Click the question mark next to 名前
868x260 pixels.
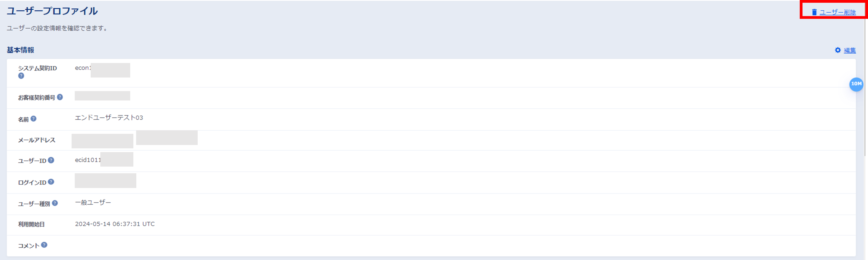pyautogui.click(x=34, y=119)
